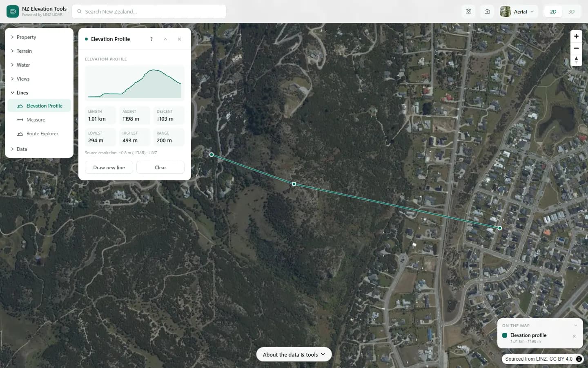The width and height of the screenshot is (588, 368).
Task: Click the info icon beside the LINZ attribution
Action: tap(579, 359)
